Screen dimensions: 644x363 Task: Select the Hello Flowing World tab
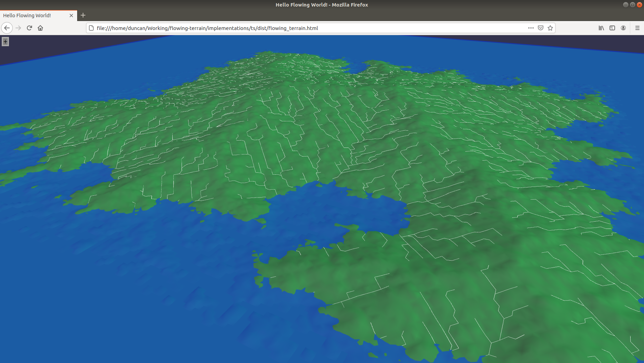click(x=39, y=16)
